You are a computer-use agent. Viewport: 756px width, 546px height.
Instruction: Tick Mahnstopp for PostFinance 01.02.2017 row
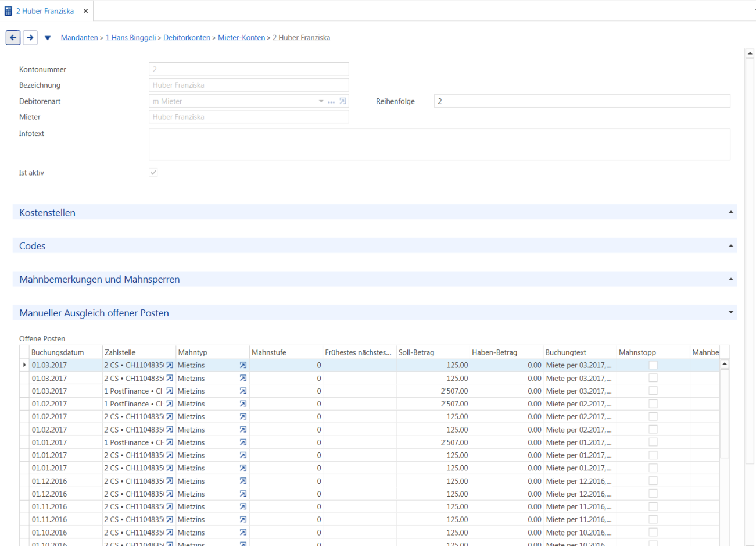653,404
